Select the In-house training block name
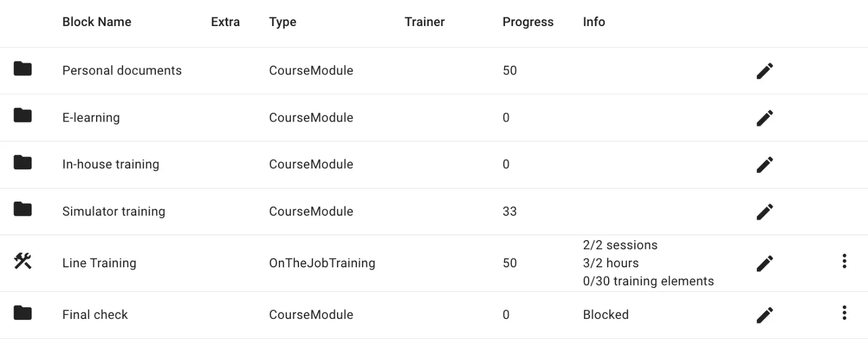868x339 pixels. (111, 165)
